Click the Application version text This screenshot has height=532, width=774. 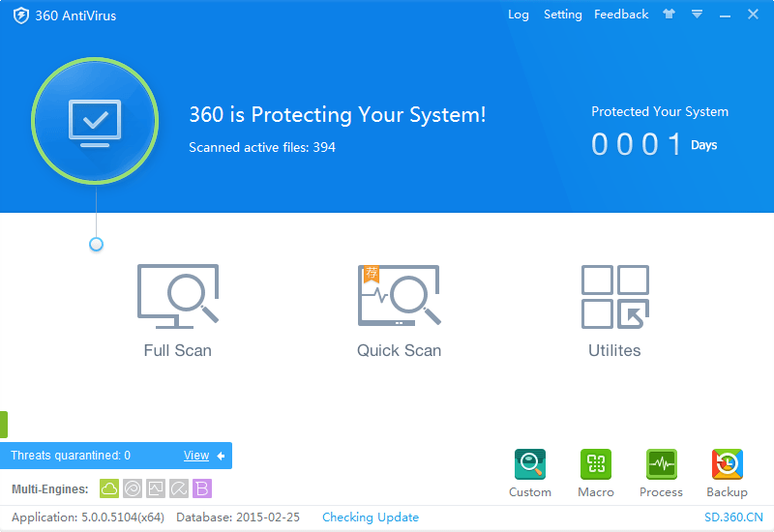coord(88,517)
